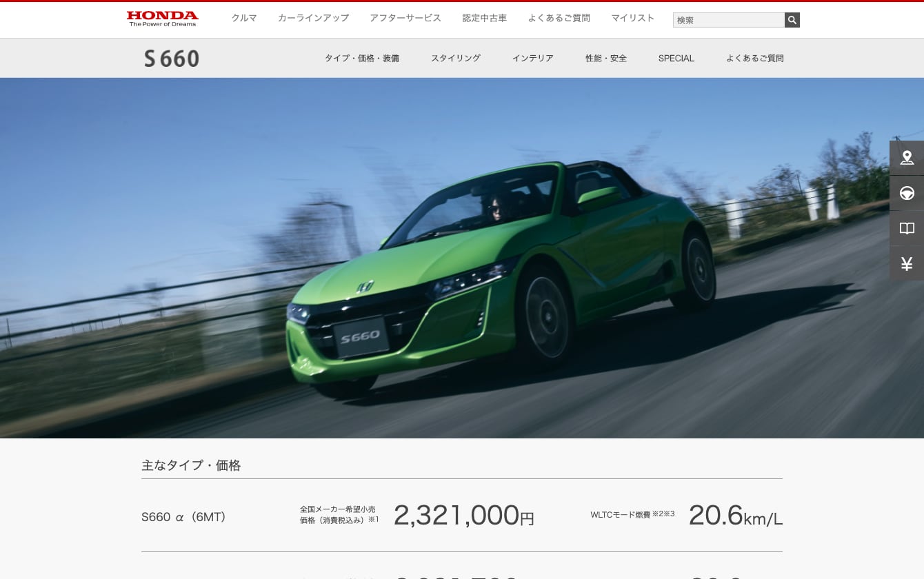
Task: Select the インテリア tab
Action: pos(532,59)
